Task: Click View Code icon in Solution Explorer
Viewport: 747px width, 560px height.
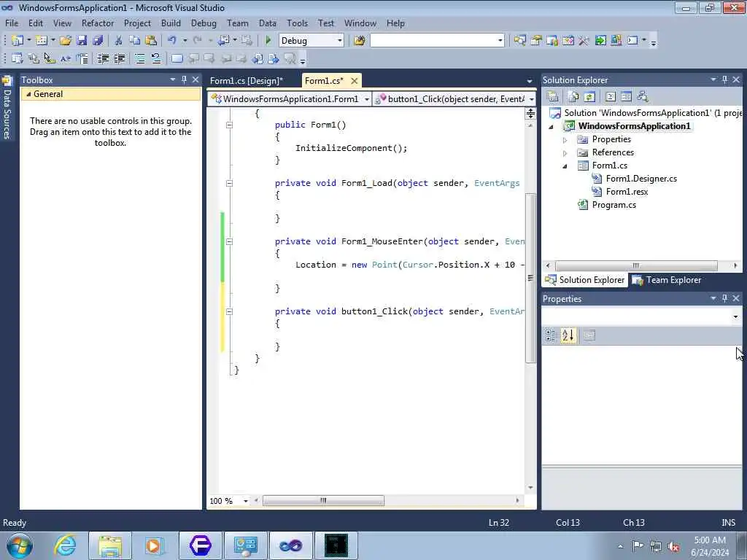Action: [x=611, y=97]
